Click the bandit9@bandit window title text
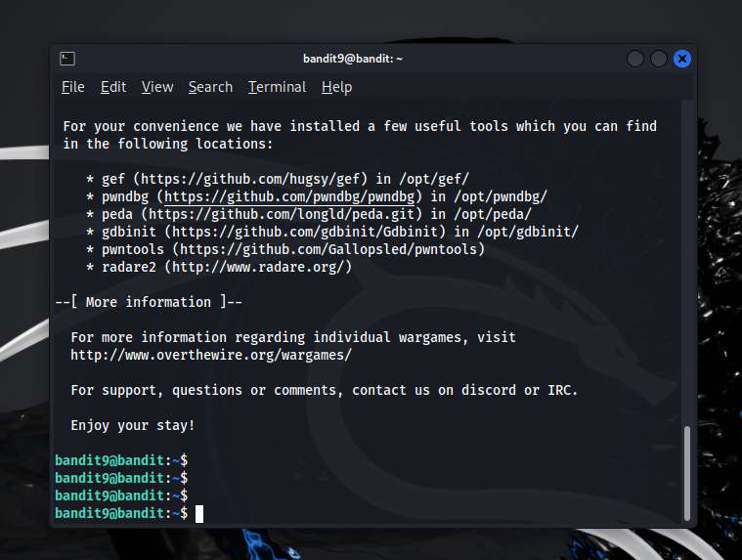The image size is (742, 560). [x=352, y=59]
